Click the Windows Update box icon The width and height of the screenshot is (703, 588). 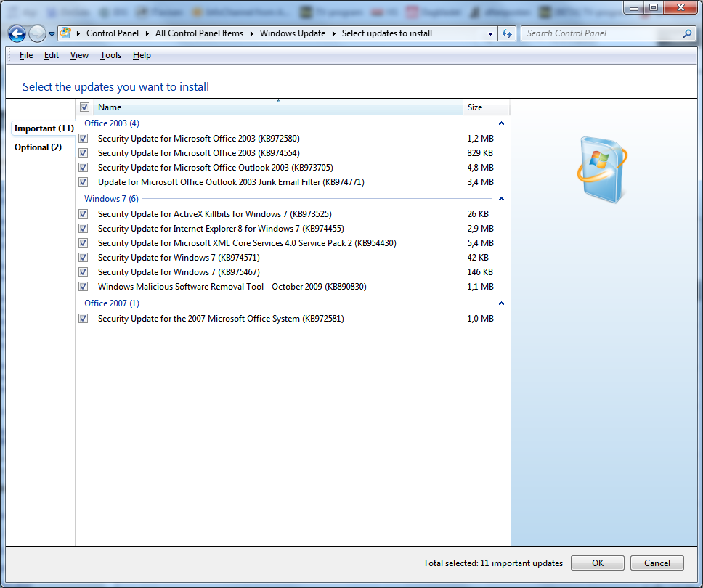click(x=601, y=169)
